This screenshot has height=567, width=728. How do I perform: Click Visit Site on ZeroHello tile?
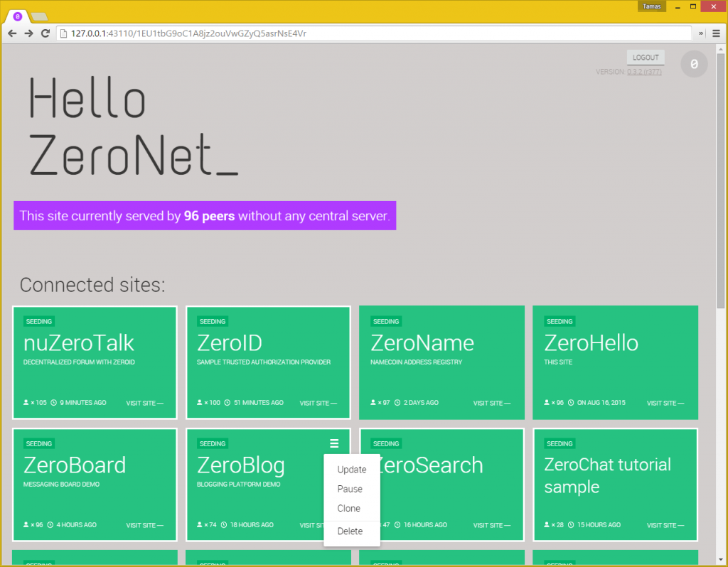coord(665,403)
